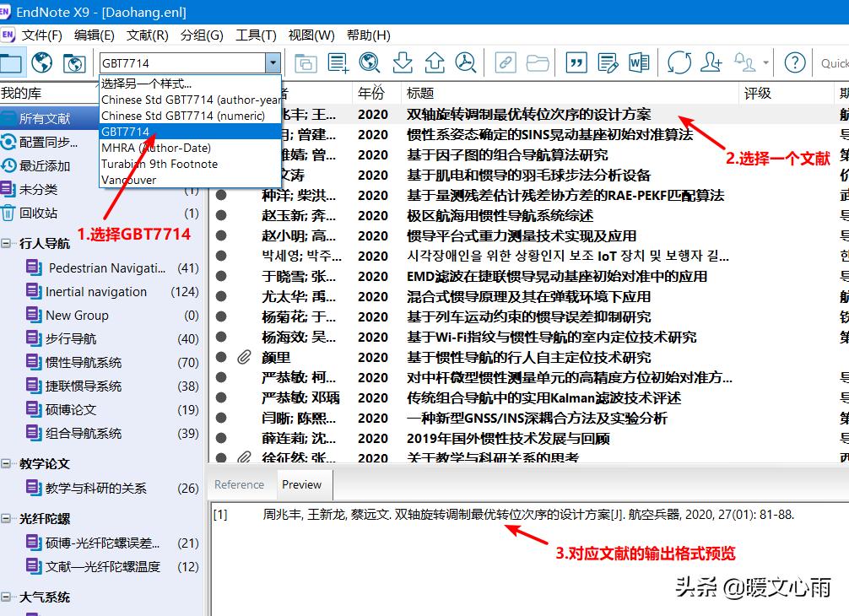Import references using the import arrow
The width and height of the screenshot is (849, 616).
pyautogui.click(x=402, y=63)
